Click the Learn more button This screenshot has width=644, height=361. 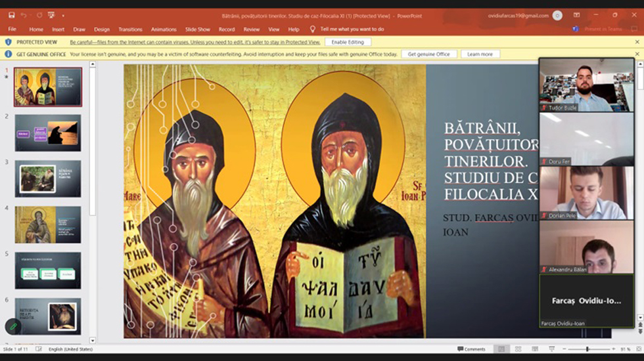coord(480,54)
